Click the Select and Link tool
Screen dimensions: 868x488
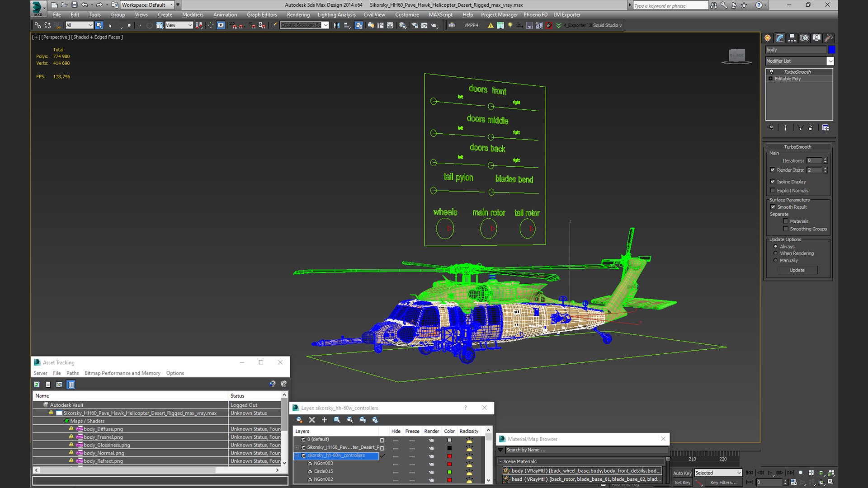tap(38, 25)
